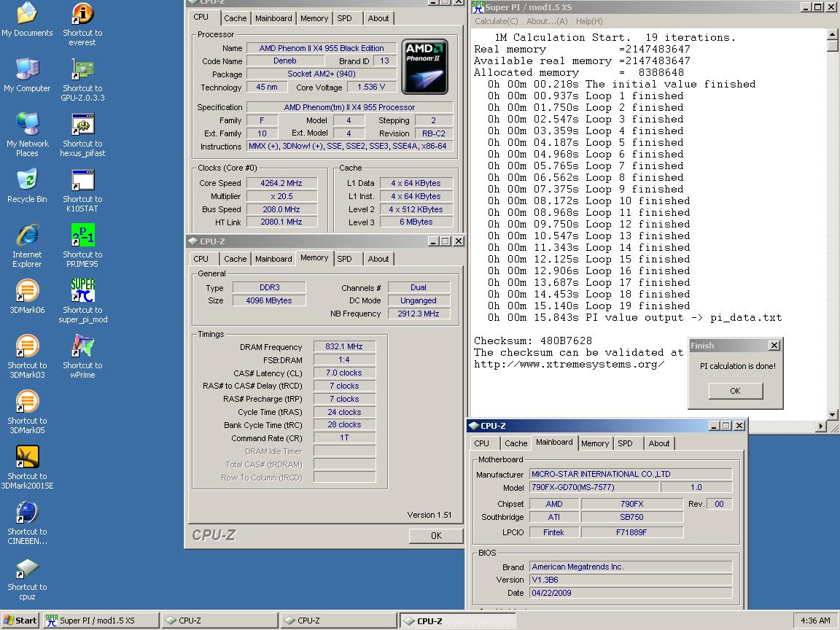
Task: Select Memory tab in CPU-Z Mainboard window
Action: tap(595, 443)
